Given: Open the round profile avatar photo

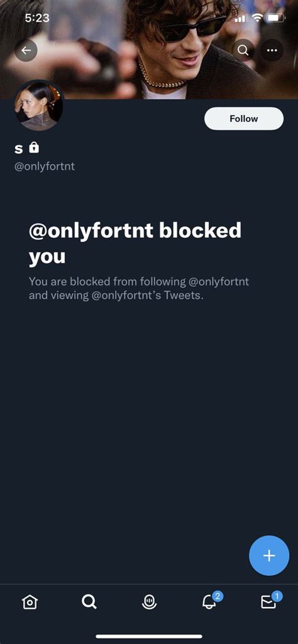Looking at the screenshot, I should (x=39, y=105).
